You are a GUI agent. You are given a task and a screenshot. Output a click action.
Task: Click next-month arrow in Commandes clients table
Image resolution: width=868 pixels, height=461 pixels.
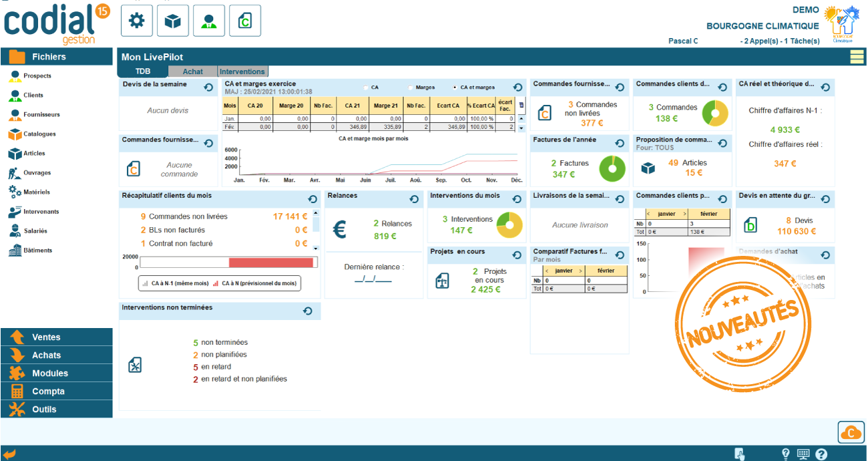click(x=685, y=214)
